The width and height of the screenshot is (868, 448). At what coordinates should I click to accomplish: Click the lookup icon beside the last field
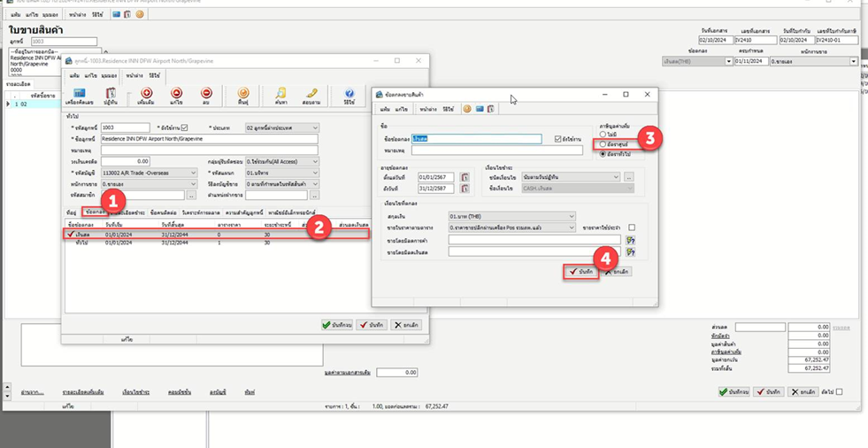631,251
